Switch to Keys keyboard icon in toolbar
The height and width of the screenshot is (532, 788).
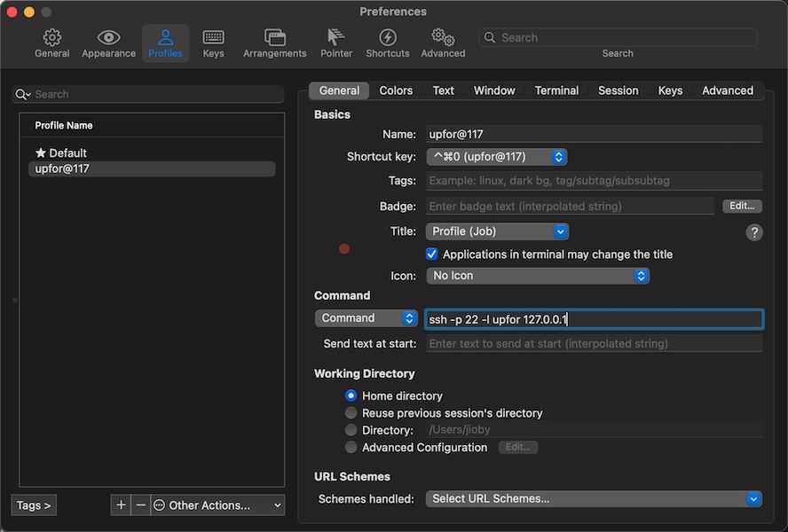pyautogui.click(x=213, y=37)
